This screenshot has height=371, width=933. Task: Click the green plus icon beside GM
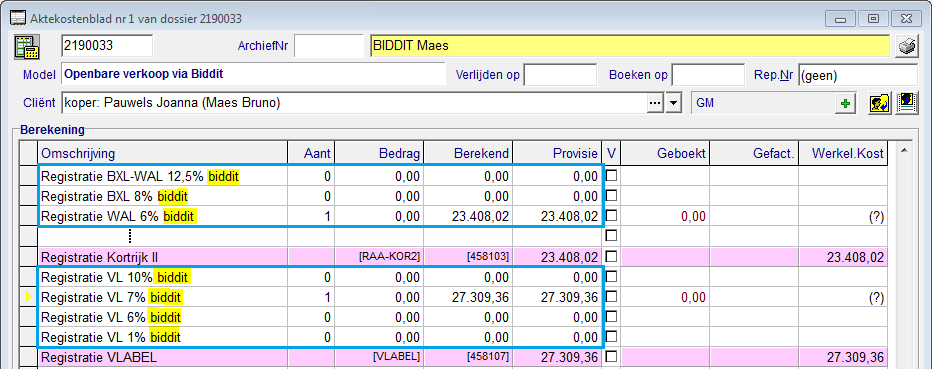point(846,103)
